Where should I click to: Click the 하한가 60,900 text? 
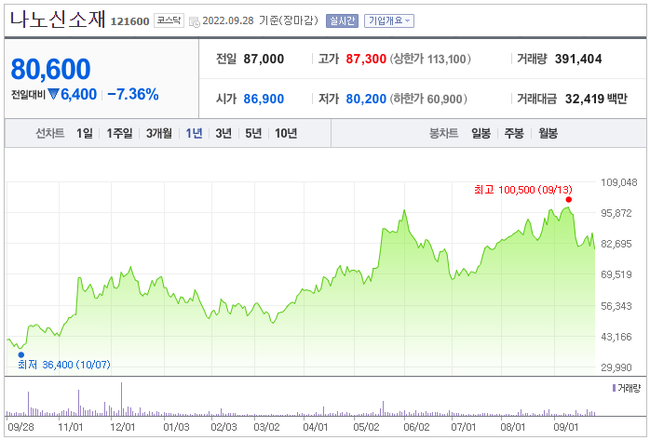point(428,99)
